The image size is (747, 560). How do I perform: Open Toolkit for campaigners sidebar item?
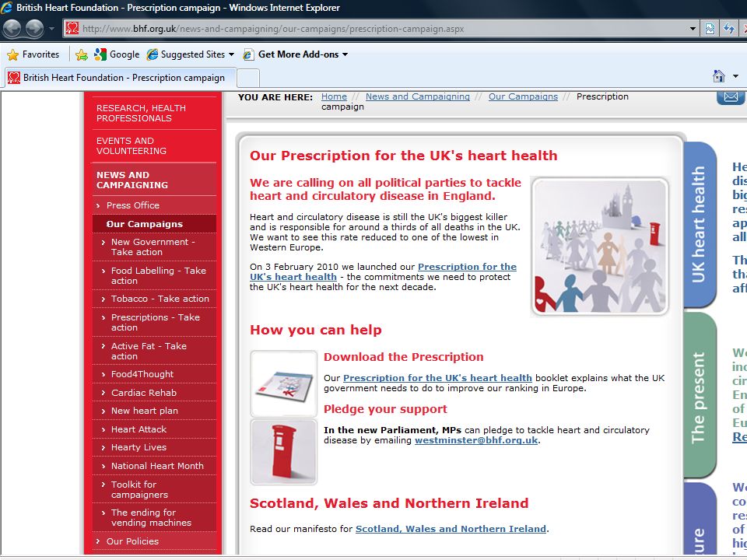(154, 489)
